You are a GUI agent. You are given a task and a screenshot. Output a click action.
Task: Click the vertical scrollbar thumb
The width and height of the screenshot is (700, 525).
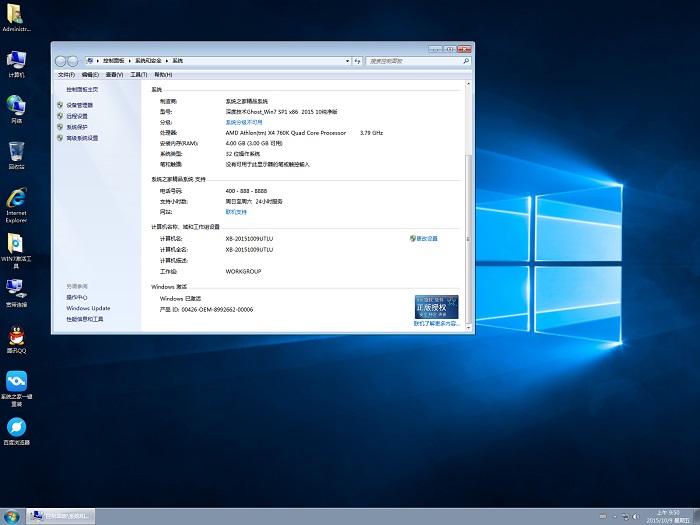click(x=468, y=239)
